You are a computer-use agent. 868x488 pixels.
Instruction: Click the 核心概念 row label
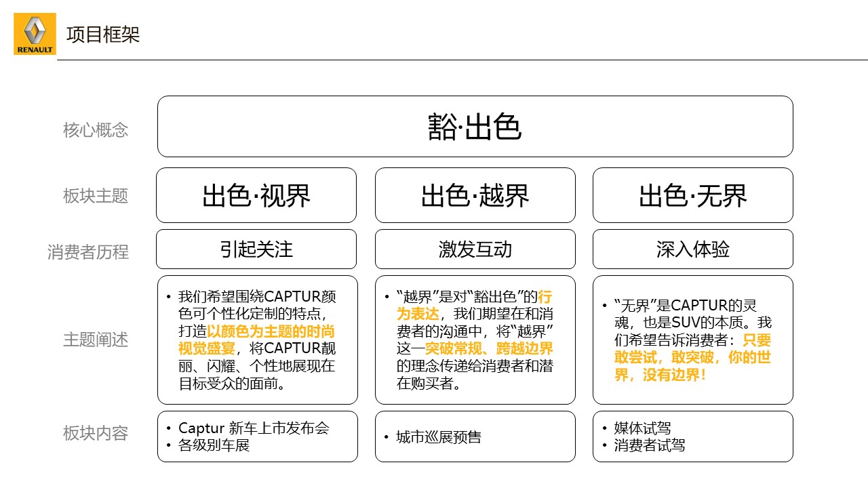[96, 130]
